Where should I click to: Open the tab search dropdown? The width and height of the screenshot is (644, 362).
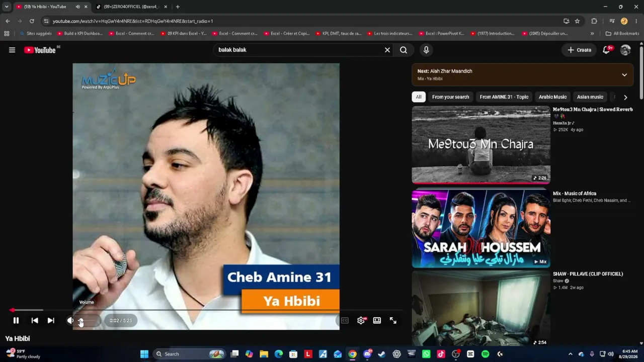tap(7, 7)
